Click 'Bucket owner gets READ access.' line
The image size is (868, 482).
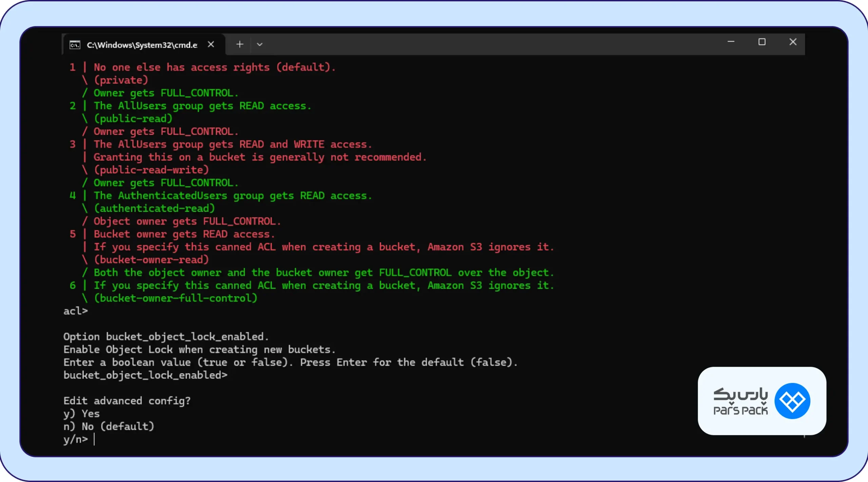184,234
